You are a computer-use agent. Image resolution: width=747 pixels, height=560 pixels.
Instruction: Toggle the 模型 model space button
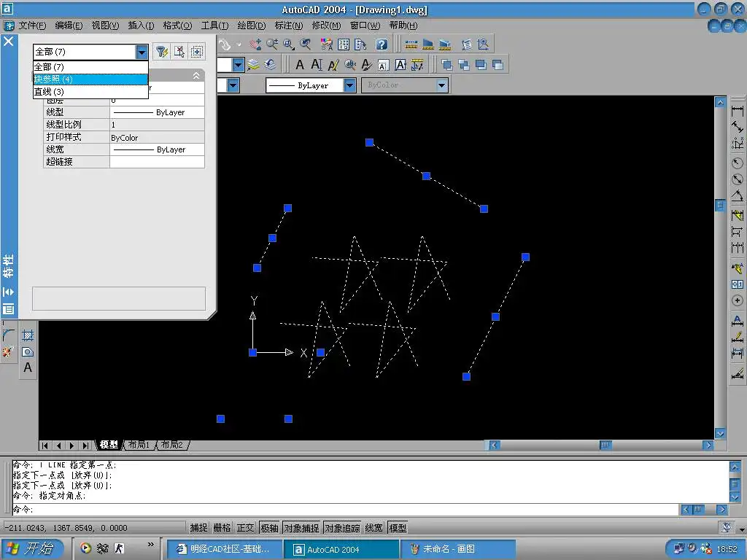click(398, 528)
